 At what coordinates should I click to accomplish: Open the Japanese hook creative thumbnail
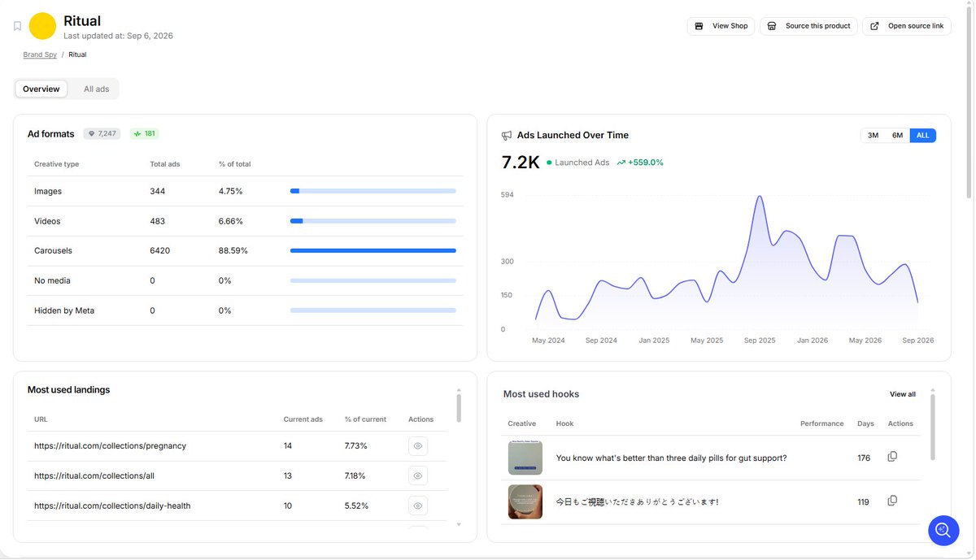click(525, 501)
